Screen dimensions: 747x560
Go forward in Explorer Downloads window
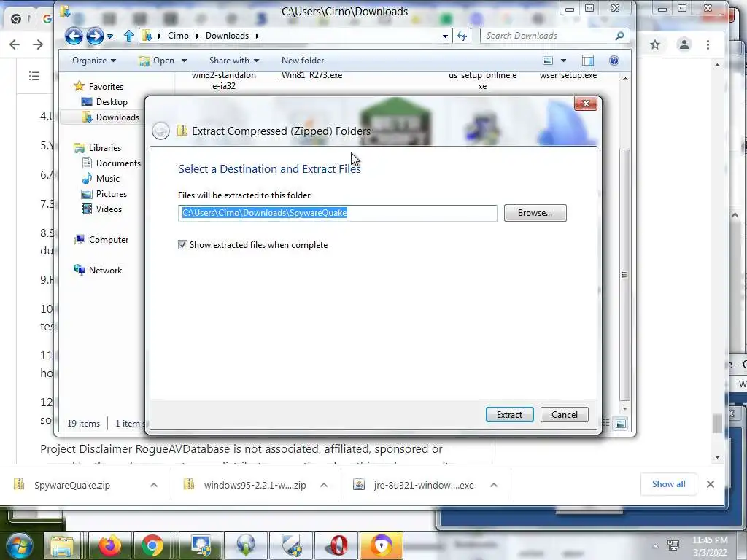94,36
